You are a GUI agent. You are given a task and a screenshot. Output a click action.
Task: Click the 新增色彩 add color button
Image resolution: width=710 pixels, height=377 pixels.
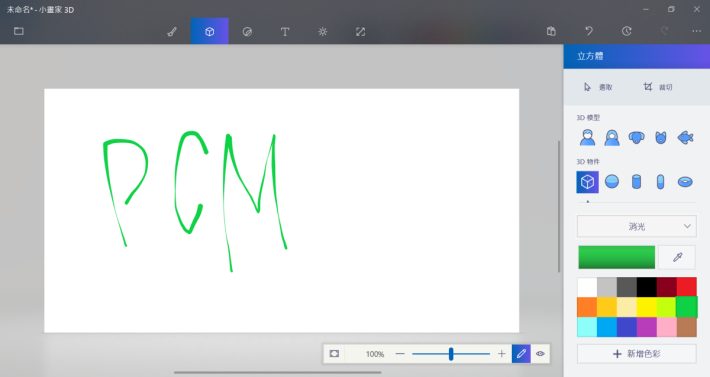coord(636,354)
